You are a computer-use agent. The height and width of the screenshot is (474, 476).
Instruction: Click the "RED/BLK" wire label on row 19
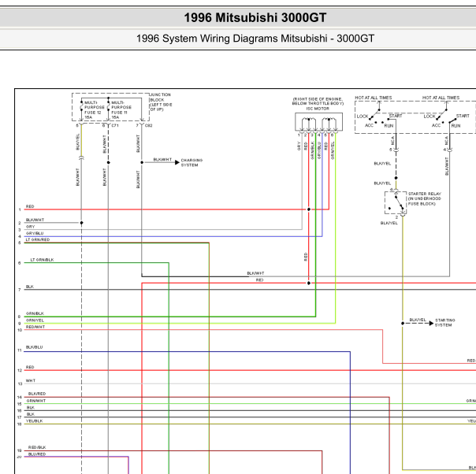pyautogui.click(x=37, y=447)
